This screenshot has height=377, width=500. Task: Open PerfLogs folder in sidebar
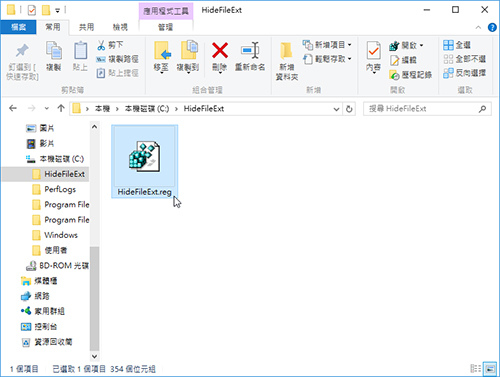[x=54, y=189]
